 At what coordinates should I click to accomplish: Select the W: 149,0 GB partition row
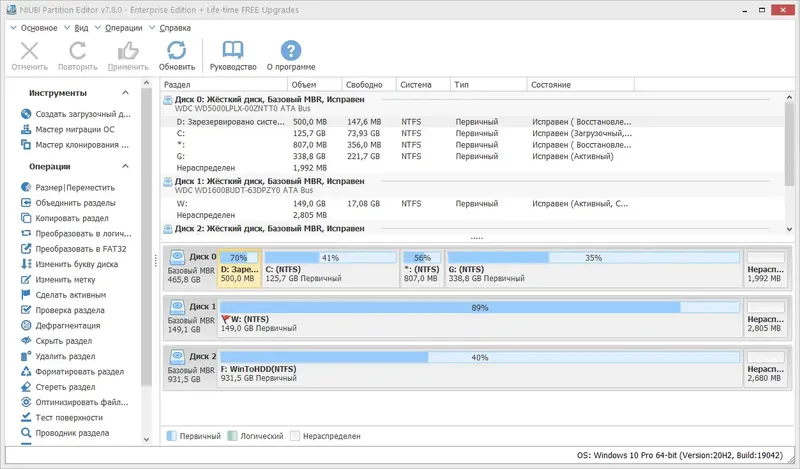click(x=473, y=204)
